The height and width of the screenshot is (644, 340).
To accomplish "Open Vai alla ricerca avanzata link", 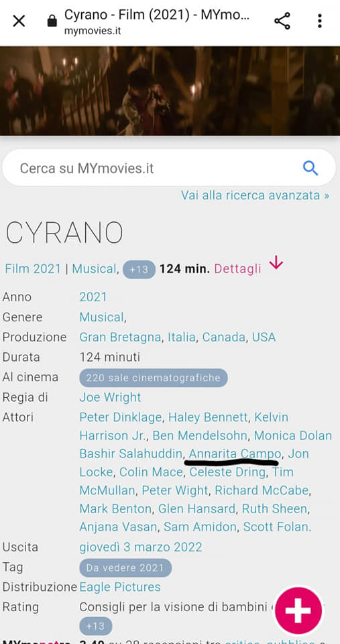I will click(255, 195).
